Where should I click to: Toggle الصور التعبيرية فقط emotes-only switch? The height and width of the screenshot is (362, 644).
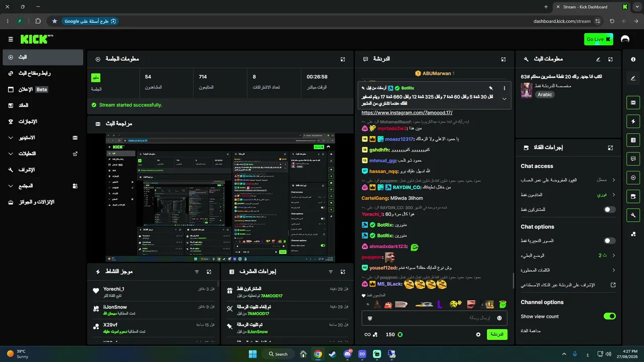tap(609, 241)
